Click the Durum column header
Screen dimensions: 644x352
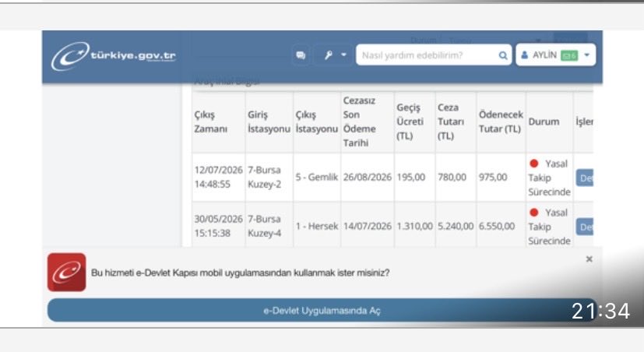[549, 122]
